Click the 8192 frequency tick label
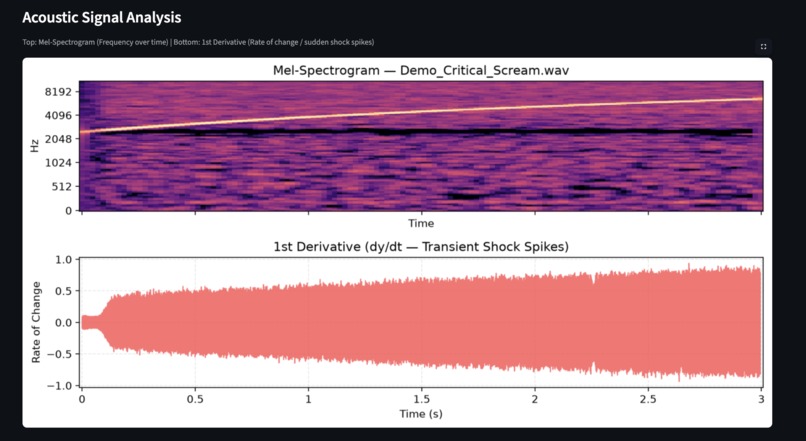The image size is (806, 441). [61, 92]
